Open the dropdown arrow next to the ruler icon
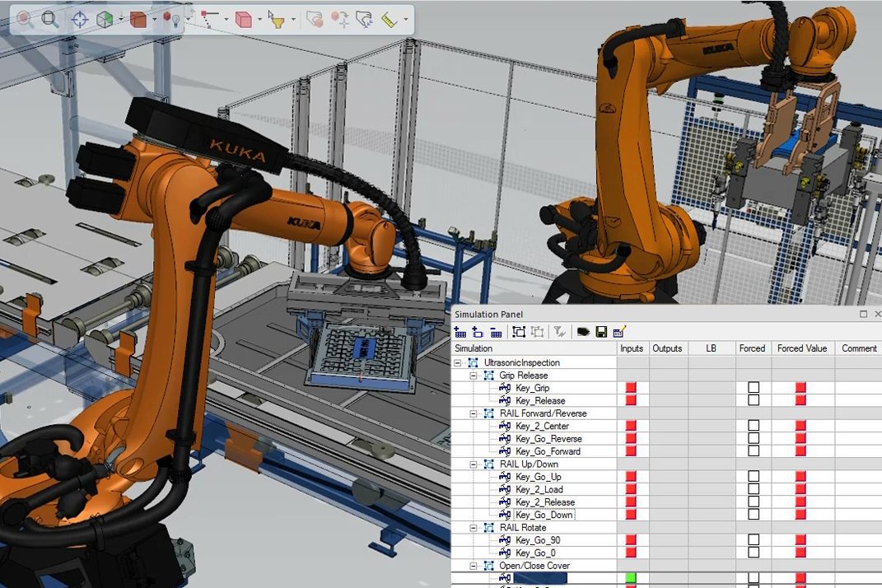 coord(405,21)
